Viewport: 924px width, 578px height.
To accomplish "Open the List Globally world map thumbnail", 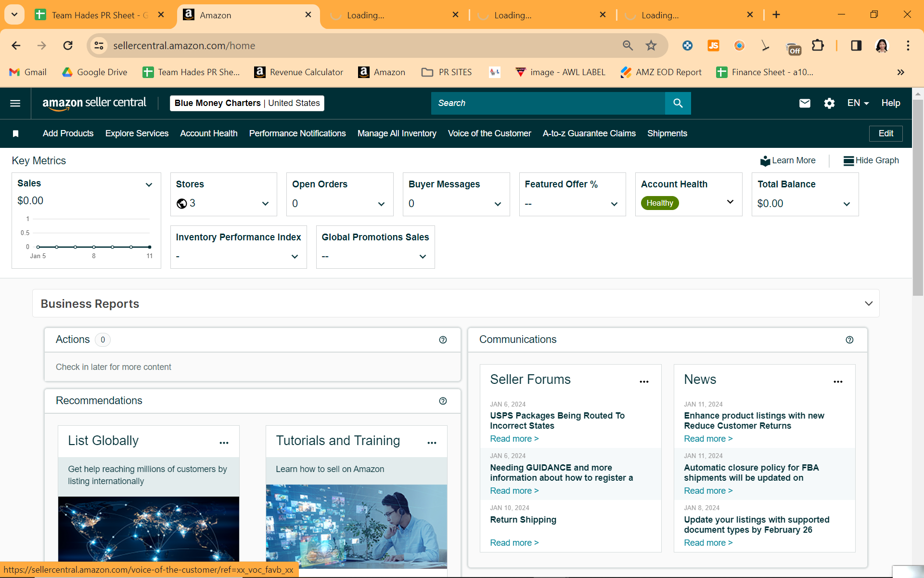I will coord(149,529).
